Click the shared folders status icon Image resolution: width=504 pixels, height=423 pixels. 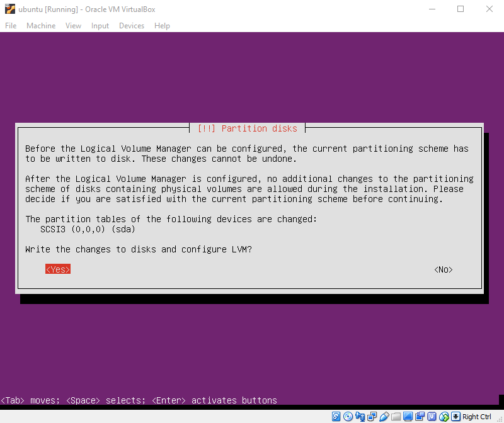tap(396, 416)
